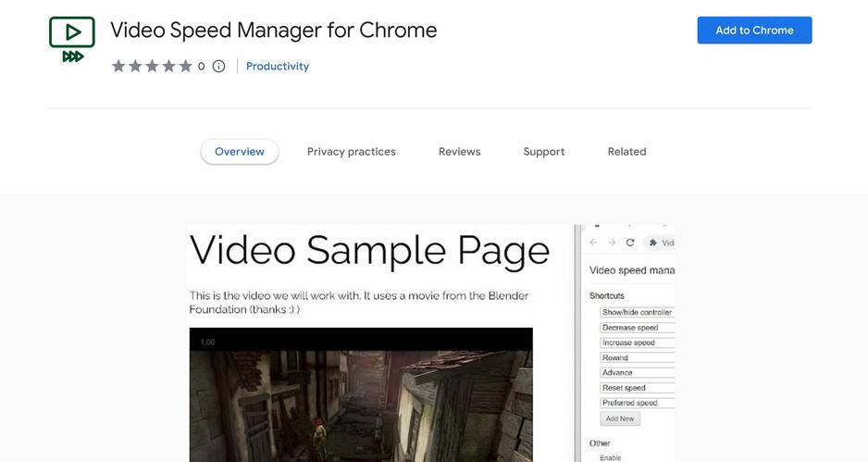Click the fifth rating star
The image size is (868, 462).
click(185, 67)
